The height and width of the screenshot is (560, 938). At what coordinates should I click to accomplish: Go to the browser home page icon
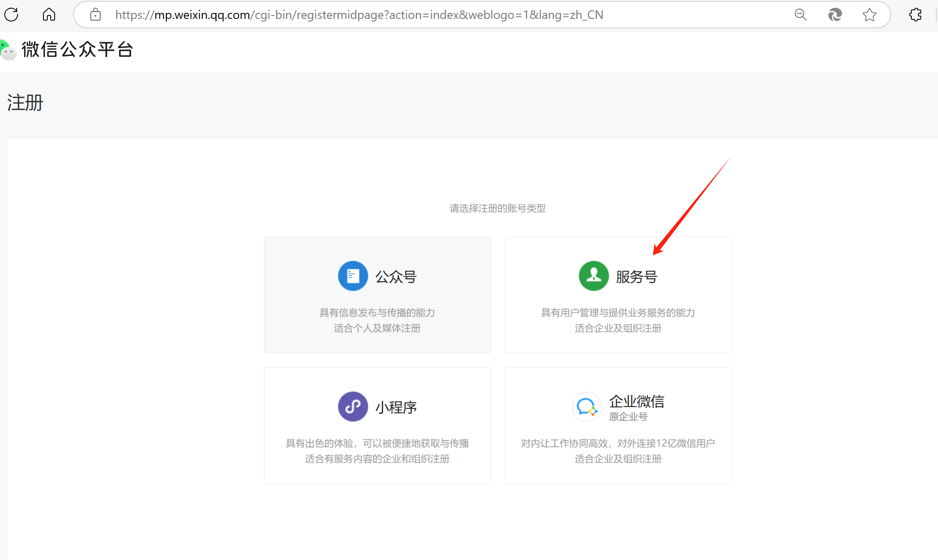49,15
